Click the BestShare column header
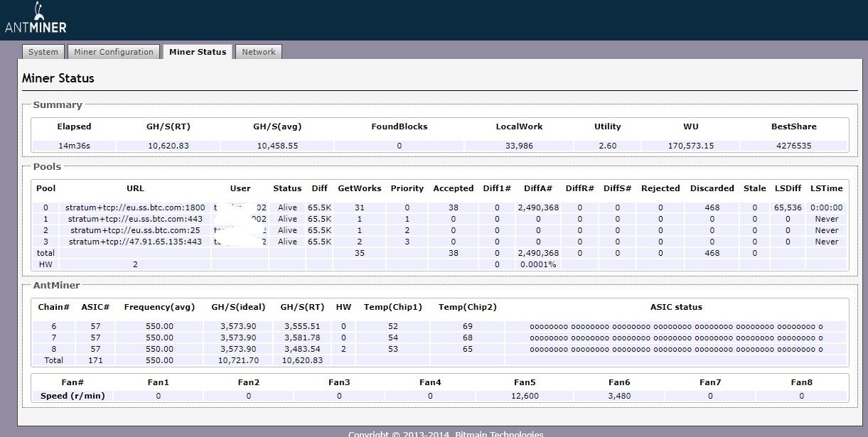Image resolution: width=868 pixels, height=437 pixels. coord(793,126)
